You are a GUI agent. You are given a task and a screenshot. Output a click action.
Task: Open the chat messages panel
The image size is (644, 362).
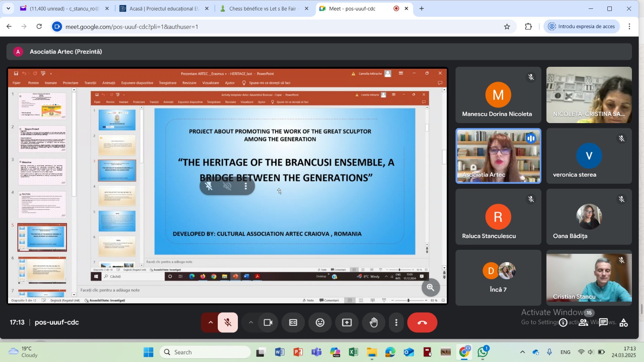click(603, 323)
